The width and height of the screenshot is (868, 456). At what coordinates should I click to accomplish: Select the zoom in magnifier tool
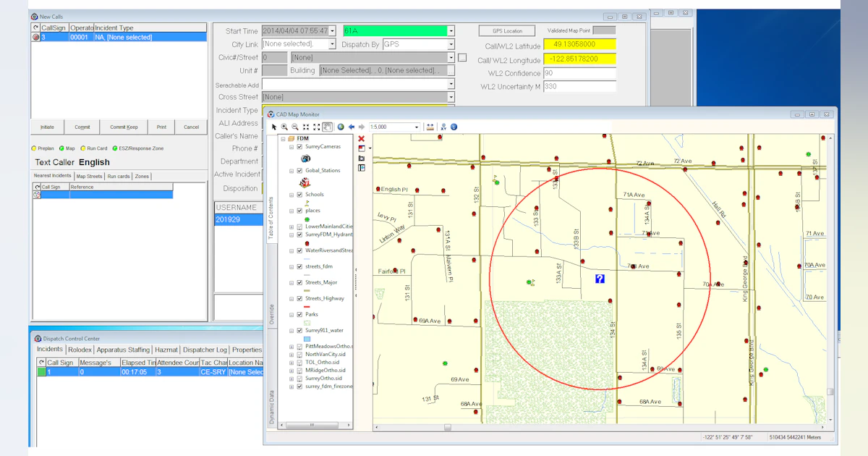coord(284,127)
